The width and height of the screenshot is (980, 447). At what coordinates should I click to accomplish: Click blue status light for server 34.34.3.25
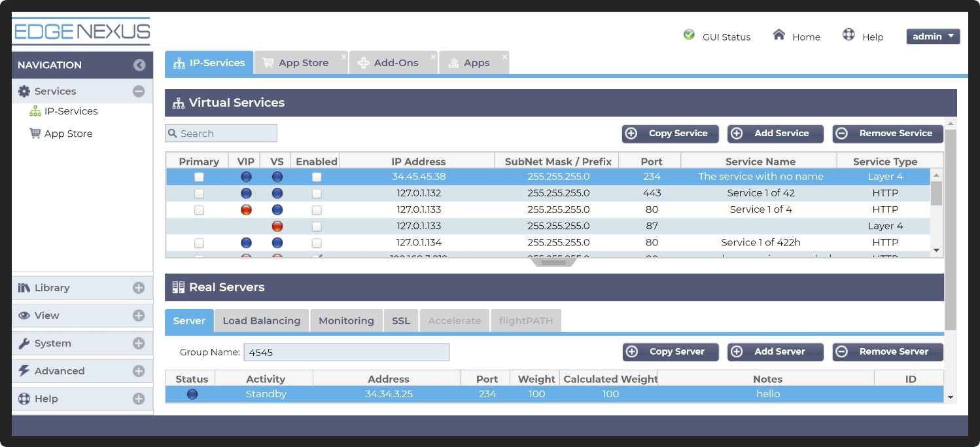click(192, 394)
